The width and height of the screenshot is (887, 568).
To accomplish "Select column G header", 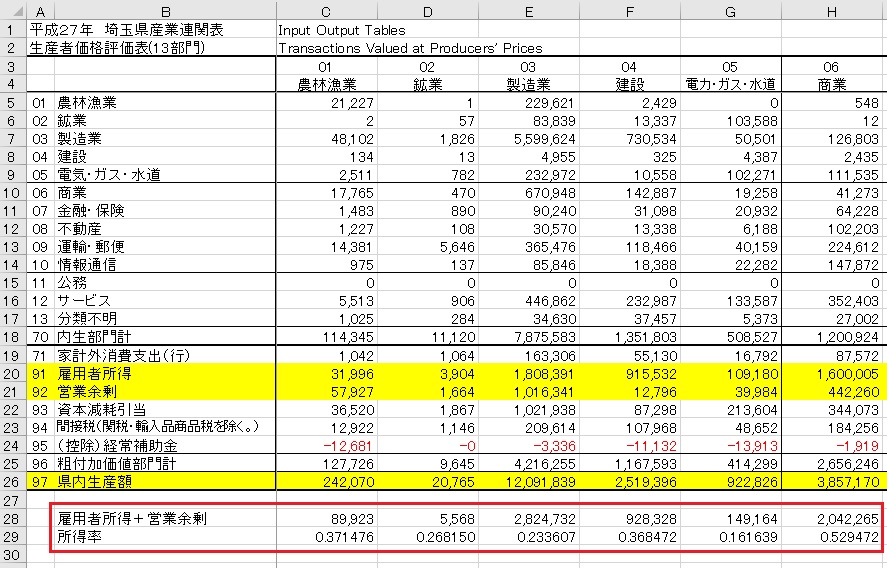I will point(731,11).
